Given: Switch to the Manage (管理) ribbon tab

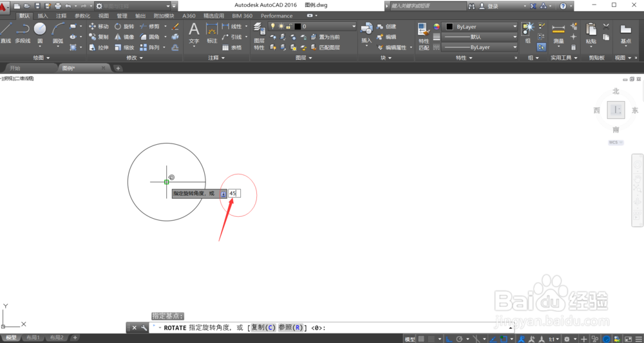Looking at the screenshot, I should (122, 16).
